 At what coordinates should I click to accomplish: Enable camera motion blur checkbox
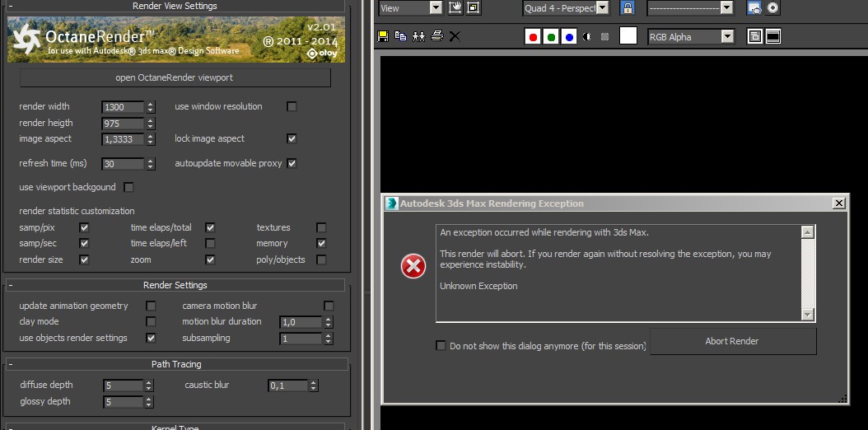pos(329,306)
